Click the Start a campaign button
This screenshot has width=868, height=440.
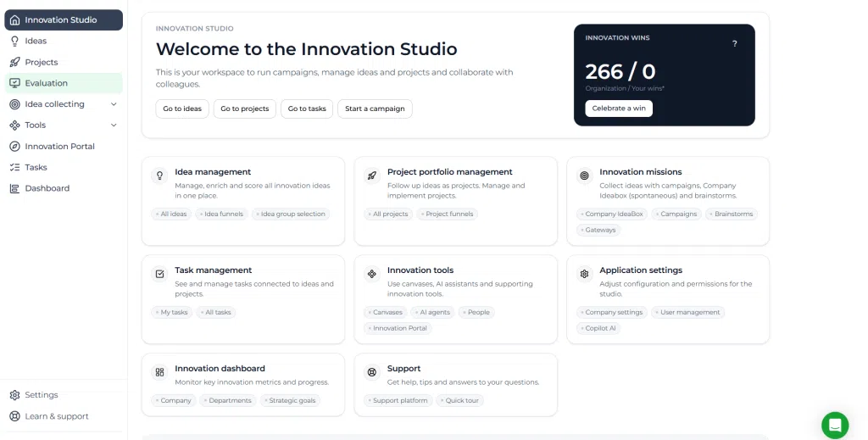point(375,109)
